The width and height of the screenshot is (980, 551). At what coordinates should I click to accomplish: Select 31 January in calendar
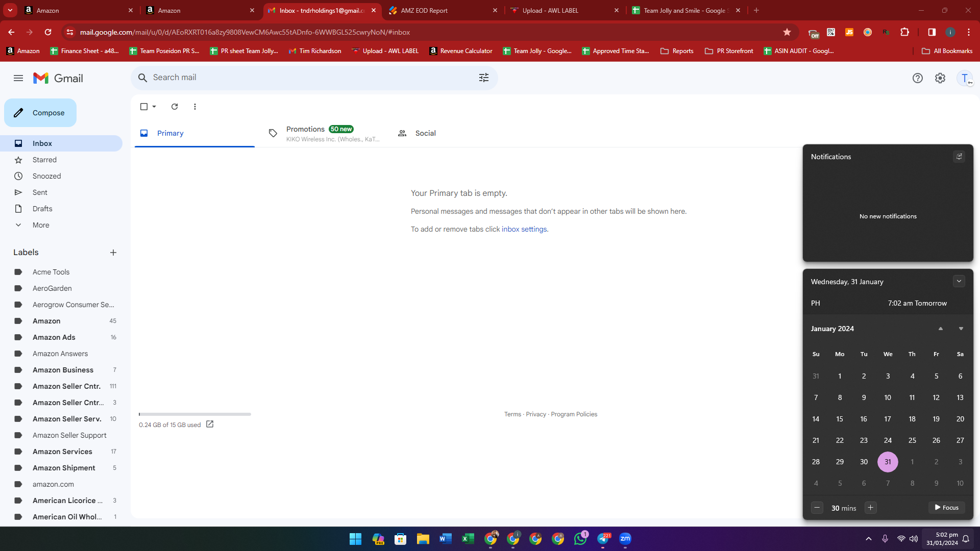[x=888, y=462]
